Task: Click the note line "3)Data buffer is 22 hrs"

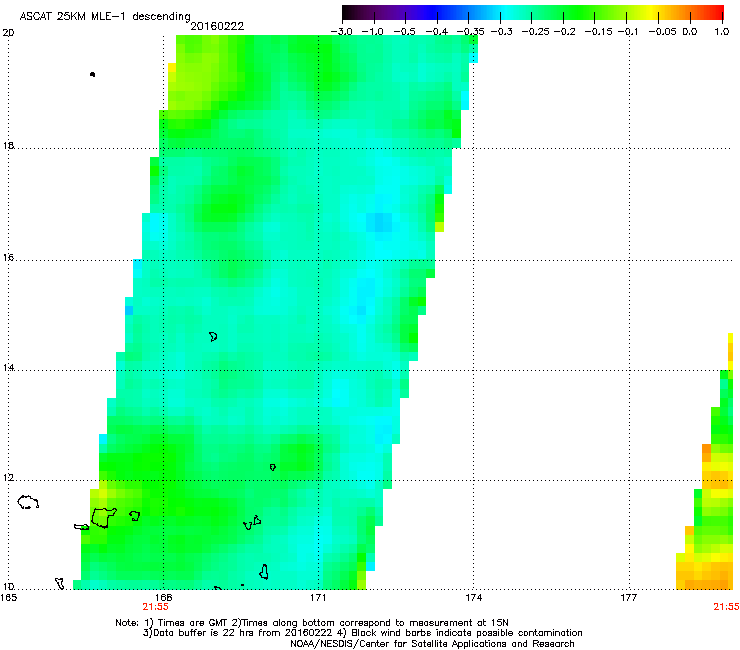Action: (362, 633)
